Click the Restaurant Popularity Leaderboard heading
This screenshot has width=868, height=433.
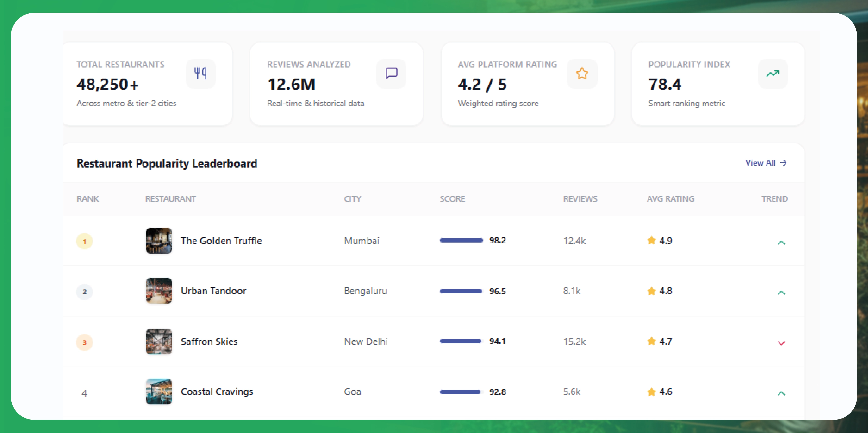167,164
